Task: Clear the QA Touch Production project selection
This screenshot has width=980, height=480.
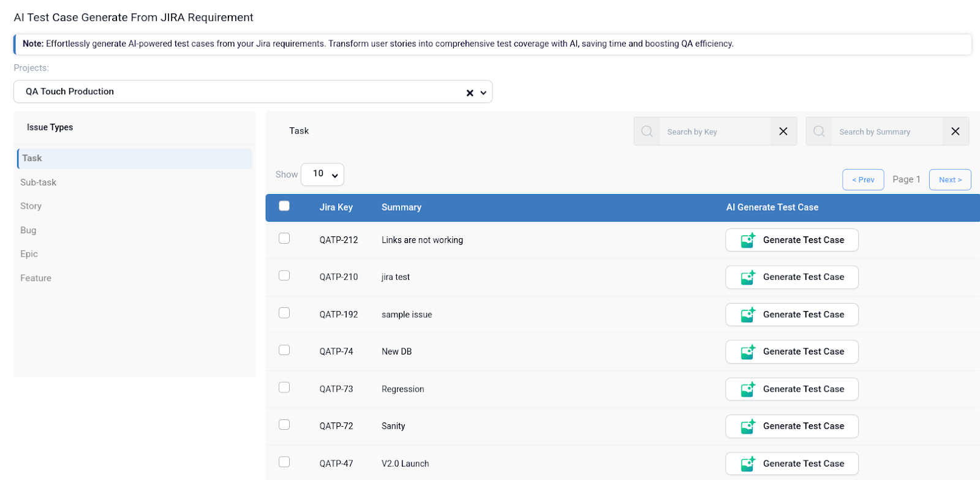Action: coord(470,93)
